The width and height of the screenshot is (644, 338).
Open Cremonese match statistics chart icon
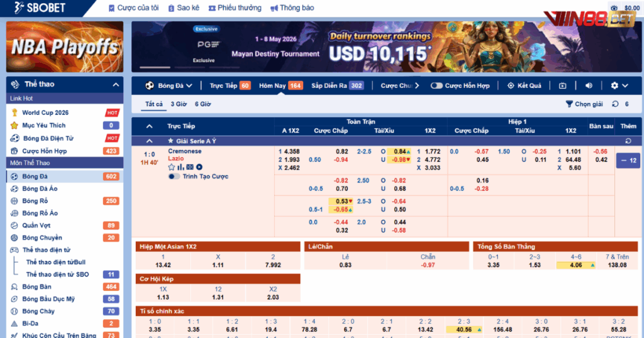coord(180,167)
